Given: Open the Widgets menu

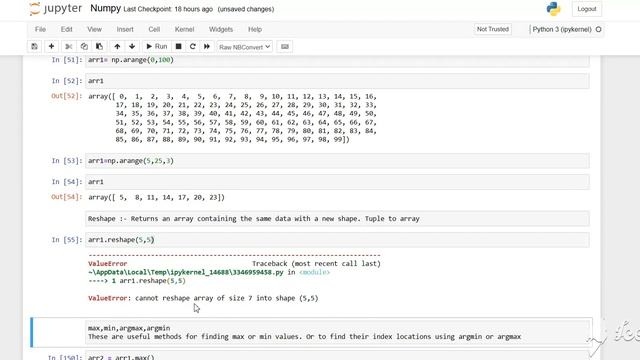Looking at the screenshot, I should (x=221, y=29).
